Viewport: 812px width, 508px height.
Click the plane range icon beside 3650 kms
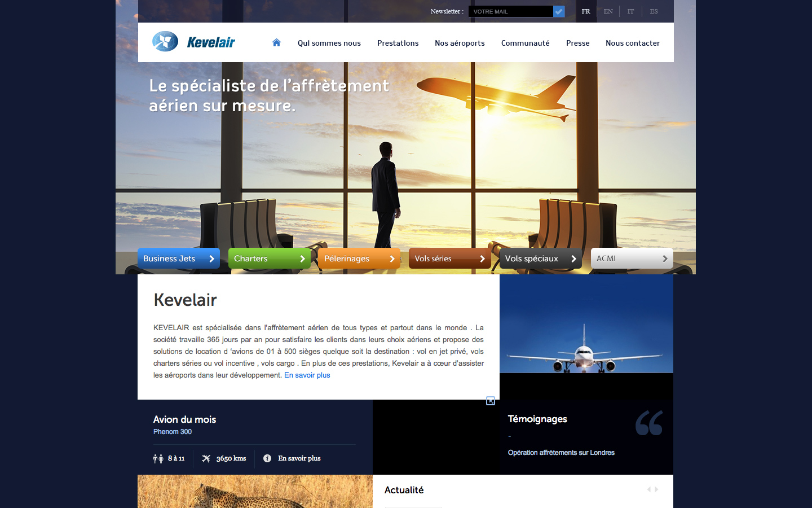[x=206, y=458]
